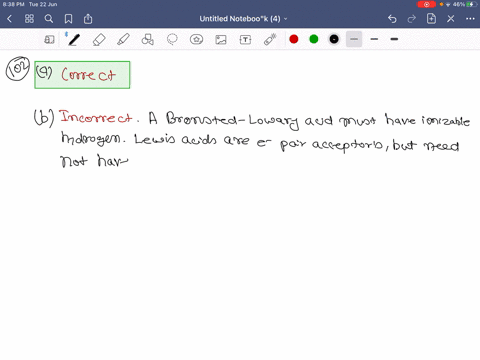
Task: Bookmark the current page
Action: click(68, 19)
